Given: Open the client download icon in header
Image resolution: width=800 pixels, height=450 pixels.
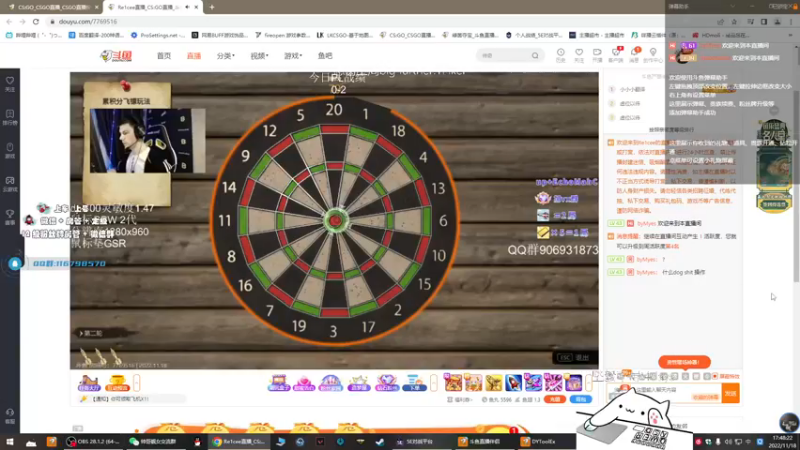Looking at the screenshot, I should 616,55.
